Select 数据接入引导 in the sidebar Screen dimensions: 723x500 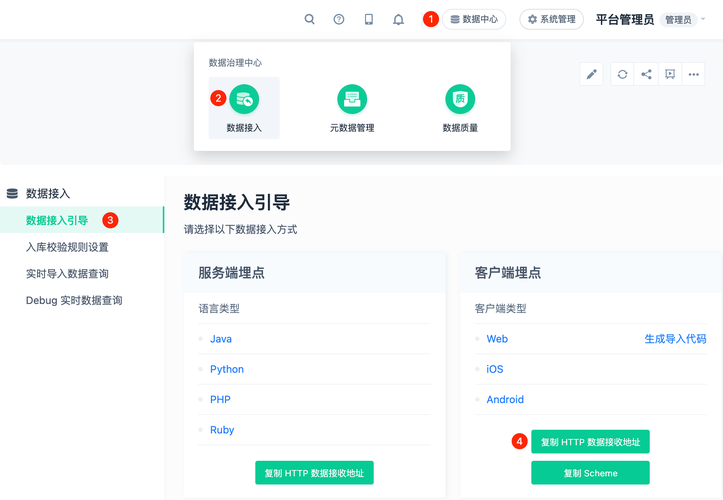[x=82, y=220]
